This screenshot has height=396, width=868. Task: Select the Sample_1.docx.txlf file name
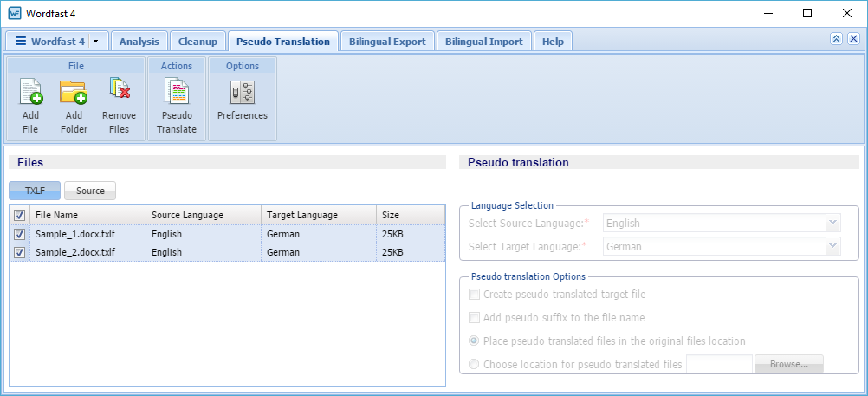pyautogui.click(x=75, y=234)
